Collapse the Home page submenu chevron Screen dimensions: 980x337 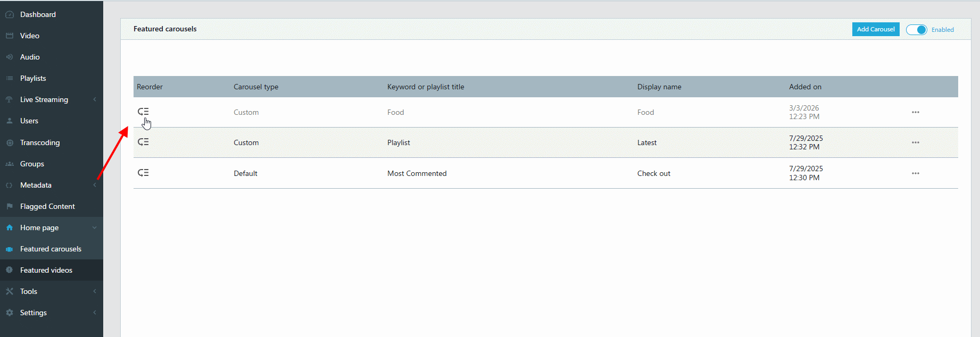95,228
